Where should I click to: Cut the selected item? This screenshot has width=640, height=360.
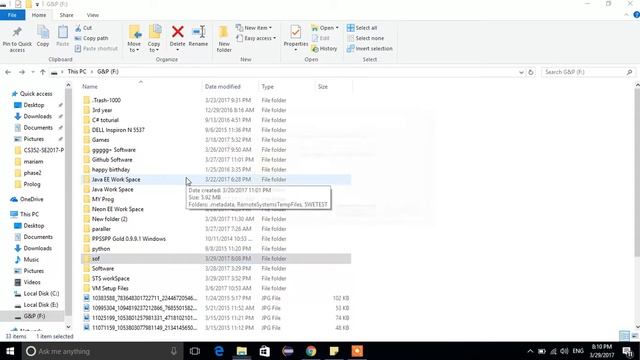click(x=84, y=28)
